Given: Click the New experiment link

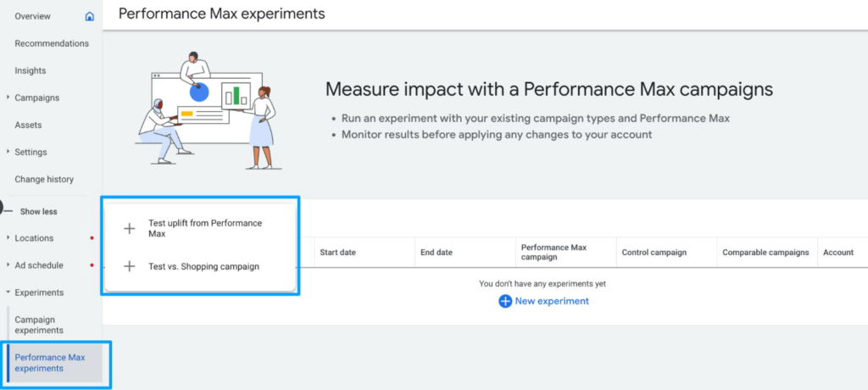Looking at the screenshot, I should point(552,301).
